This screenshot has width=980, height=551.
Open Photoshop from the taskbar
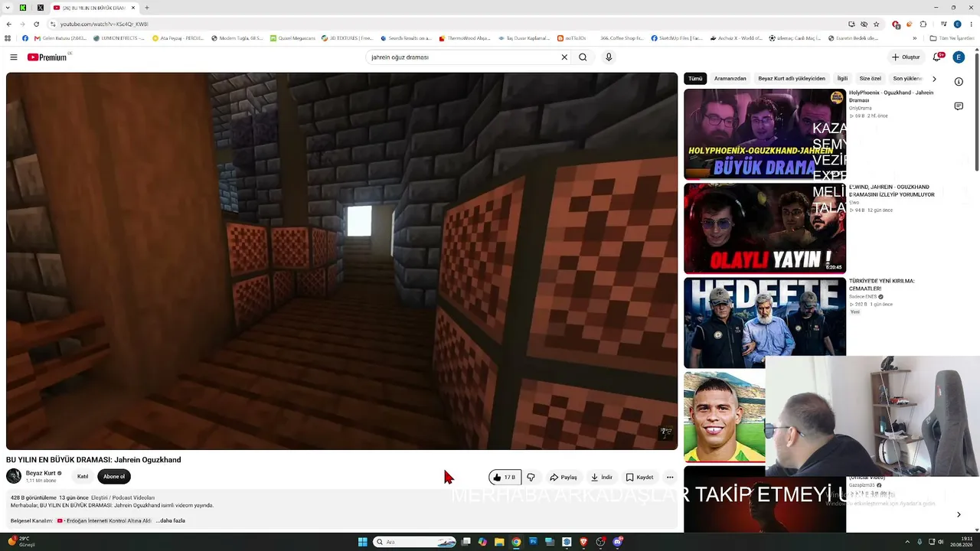pyautogui.click(x=533, y=542)
